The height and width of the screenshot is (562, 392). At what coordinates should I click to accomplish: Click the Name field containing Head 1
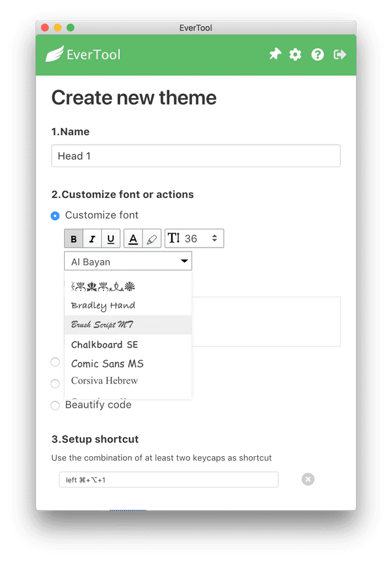coord(195,156)
